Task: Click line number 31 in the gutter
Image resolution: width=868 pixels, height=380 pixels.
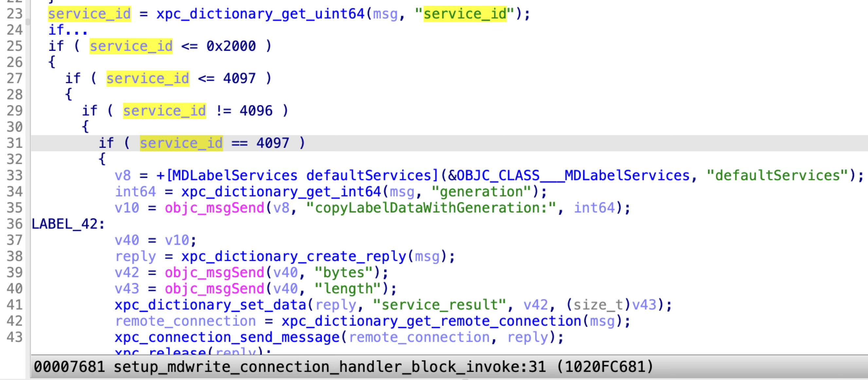Action: pyautogui.click(x=15, y=143)
